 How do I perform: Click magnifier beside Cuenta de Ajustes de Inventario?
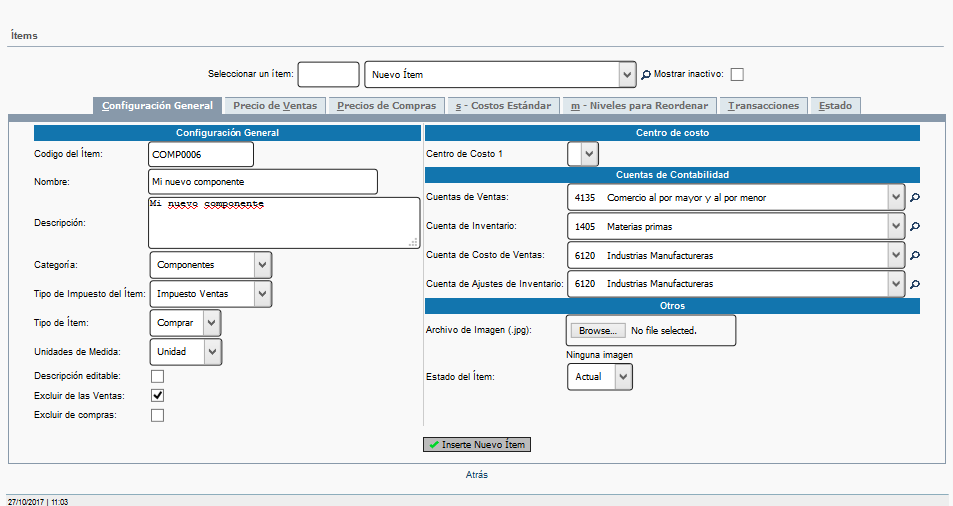point(915,285)
